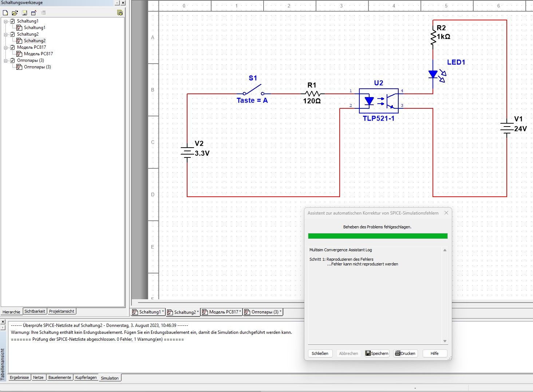The image size is (533, 392).
Task: Open the Schaltung2 sheet icon in the hierarchy
Action: pyautogui.click(x=19, y=41)
